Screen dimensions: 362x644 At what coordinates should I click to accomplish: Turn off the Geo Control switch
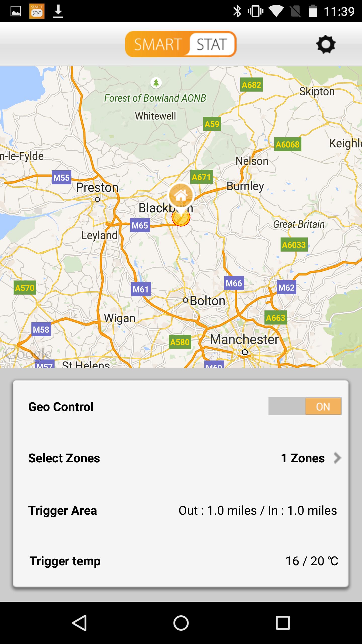click(305, 406)
